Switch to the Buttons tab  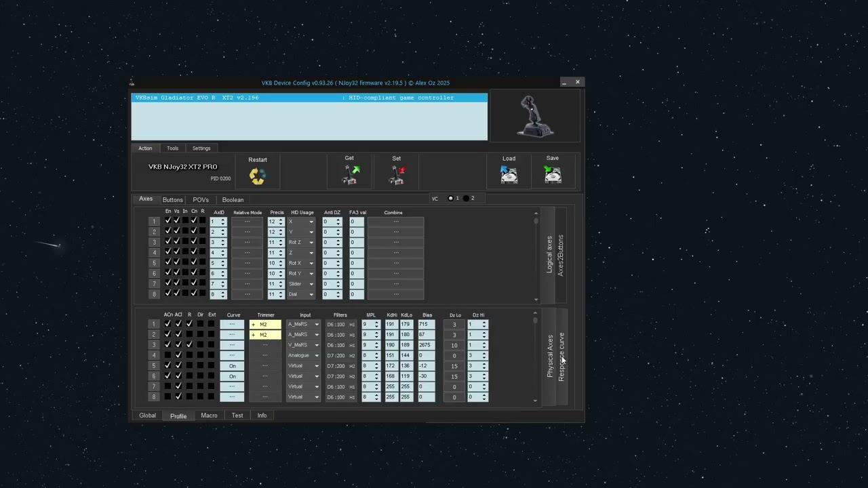click(172, 200)
